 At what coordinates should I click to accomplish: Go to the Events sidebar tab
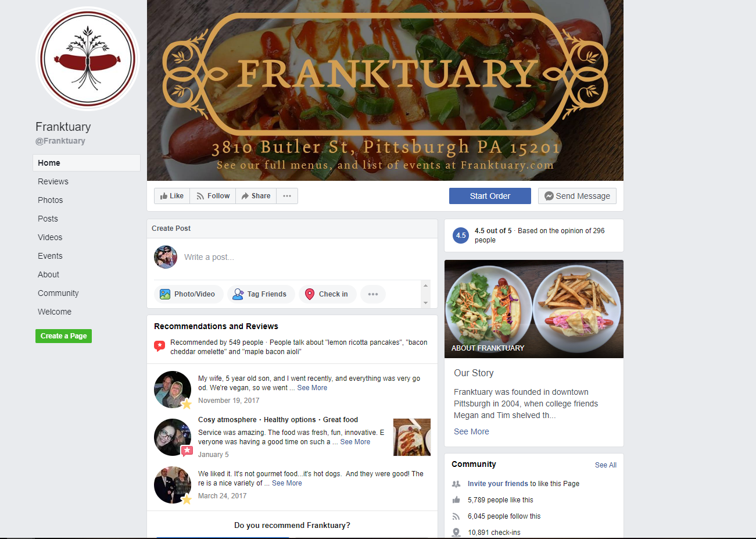point(50,256)
